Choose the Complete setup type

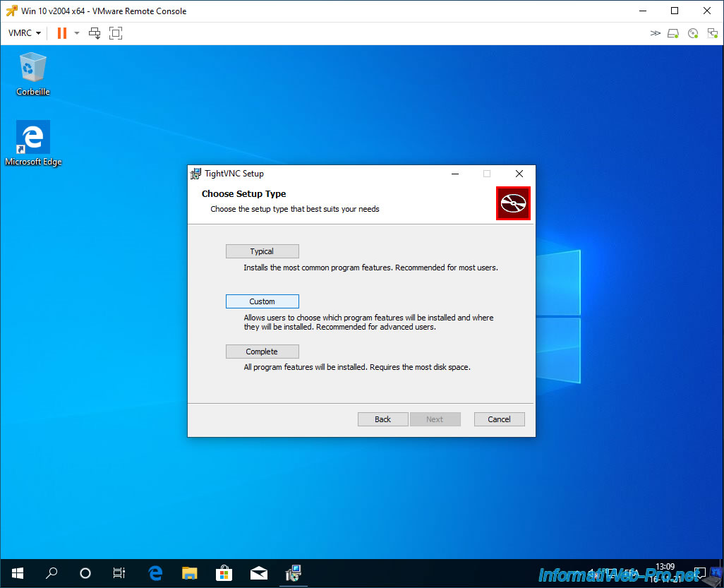coord(263,352)
